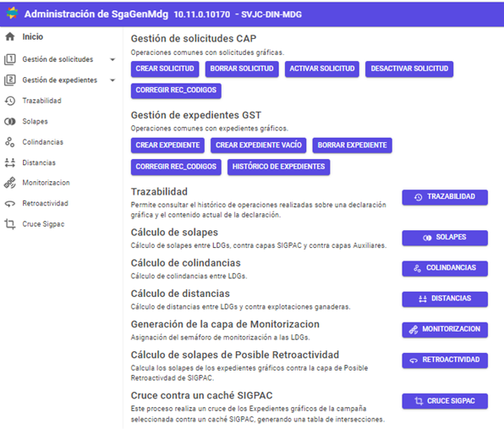Click the home icon beside Inicio
504x429 pixels.
10,36
